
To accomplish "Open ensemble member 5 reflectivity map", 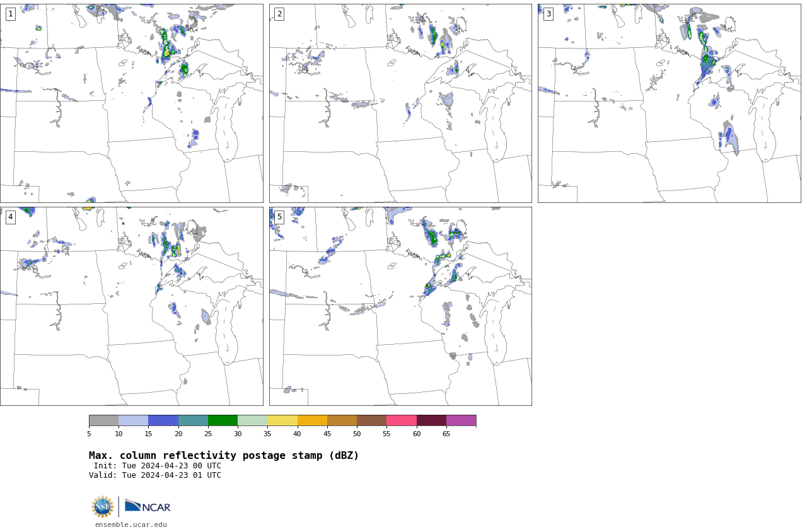I will (x=400, y=306).
